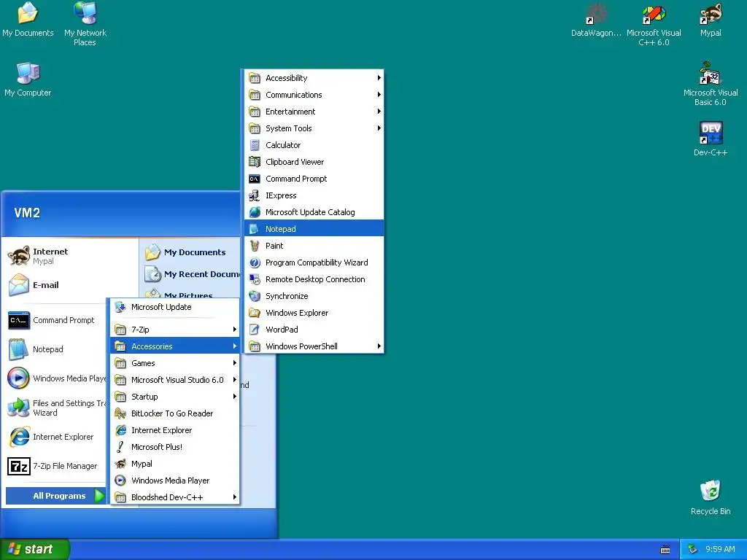Click pinned Command Prompt in Start menu
This screenshot has height=560, width=747.
[55, 321]
